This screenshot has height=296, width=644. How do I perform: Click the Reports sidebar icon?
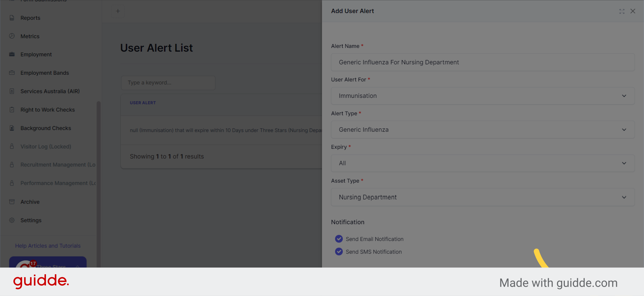[x=12, y=18]
